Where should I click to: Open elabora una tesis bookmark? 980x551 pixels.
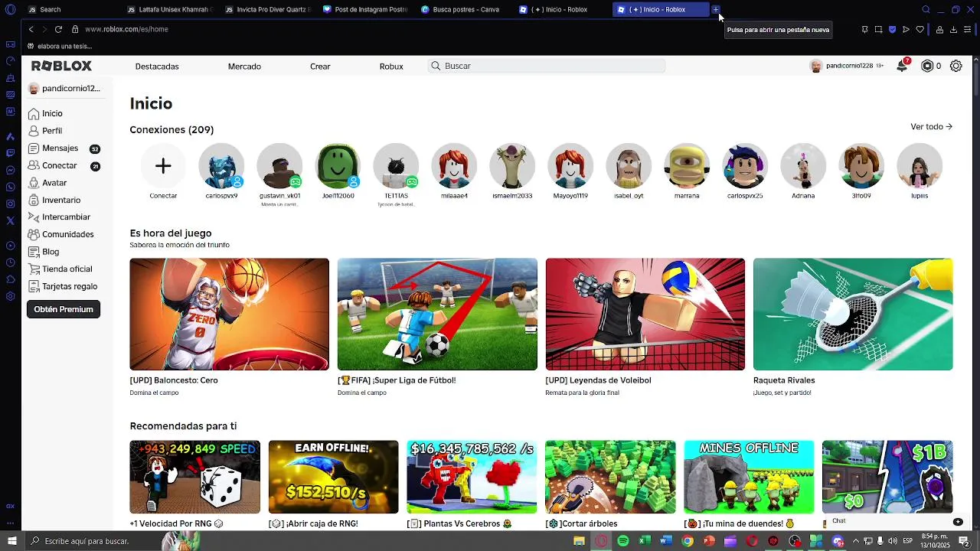coord(60,46)
